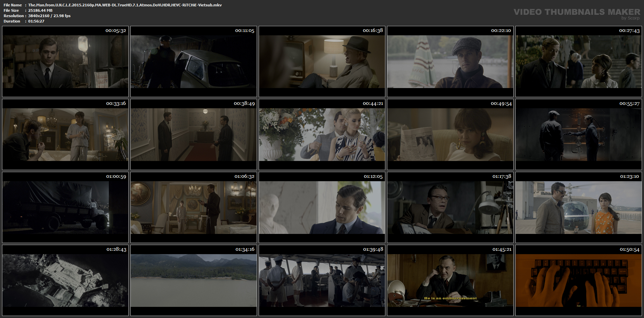Click the timestamp 00:44:21

[373, 104]
